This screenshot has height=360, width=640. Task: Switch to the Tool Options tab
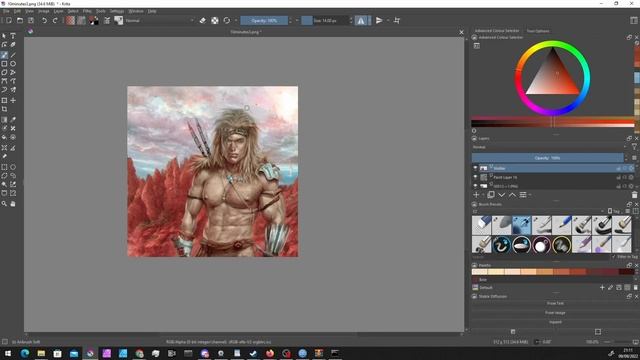(x=538, y=31)
